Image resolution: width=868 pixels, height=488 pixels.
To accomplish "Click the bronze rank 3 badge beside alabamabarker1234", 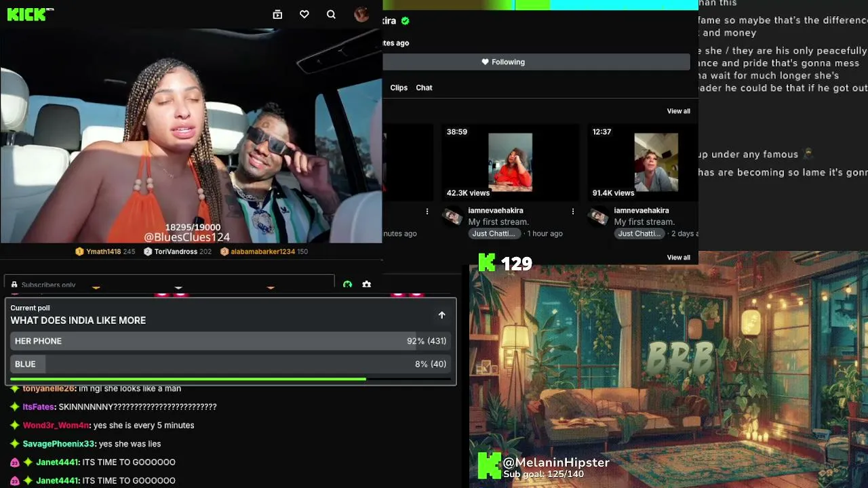I will 224,251.
